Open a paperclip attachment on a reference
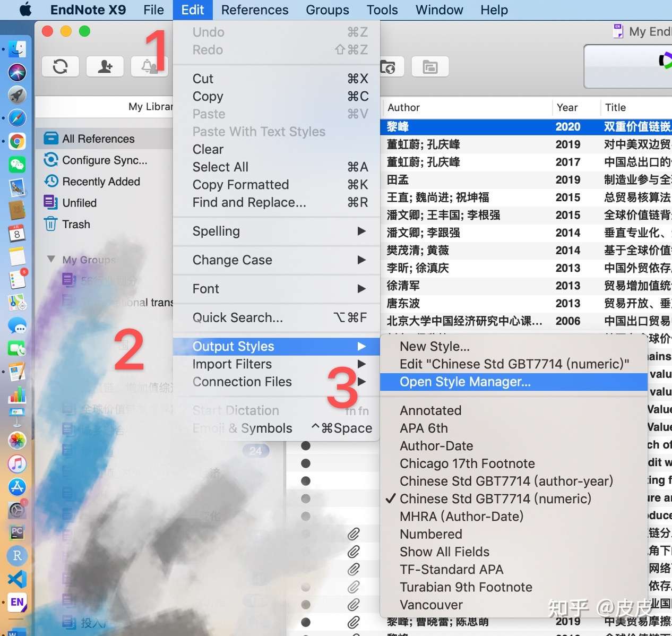Image resolution: width=672 pixels, height=636 pixels. (354, 534)
